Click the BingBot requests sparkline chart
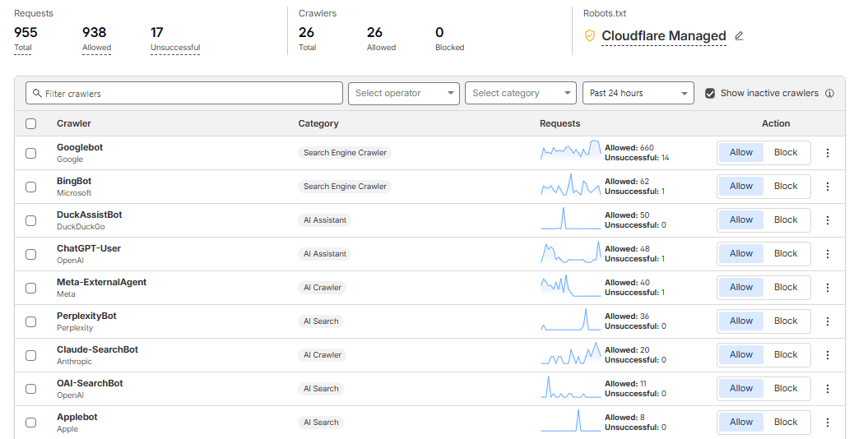The width and height of the screenshot is (868, 439). coord(571,185)
